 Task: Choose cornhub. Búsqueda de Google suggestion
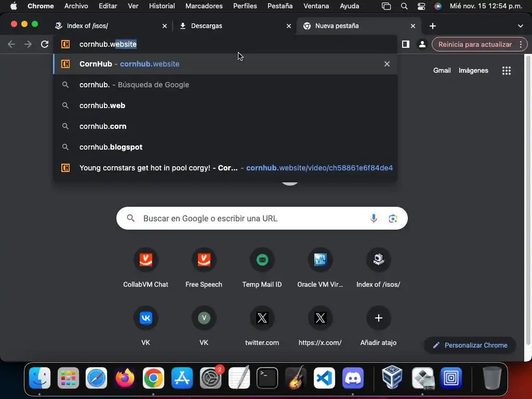pyautogui.click(x=225, y=85)
